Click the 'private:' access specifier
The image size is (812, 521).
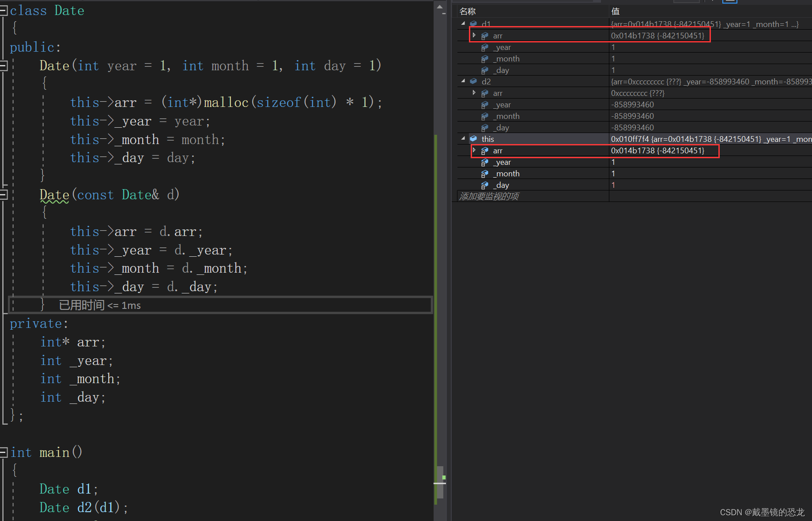point(39,323)
